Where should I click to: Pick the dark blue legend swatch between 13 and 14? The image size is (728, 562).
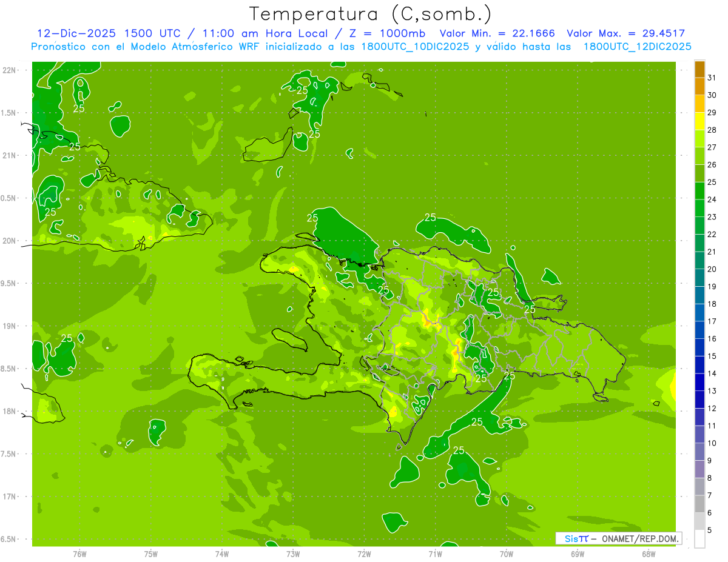point(699,382)
